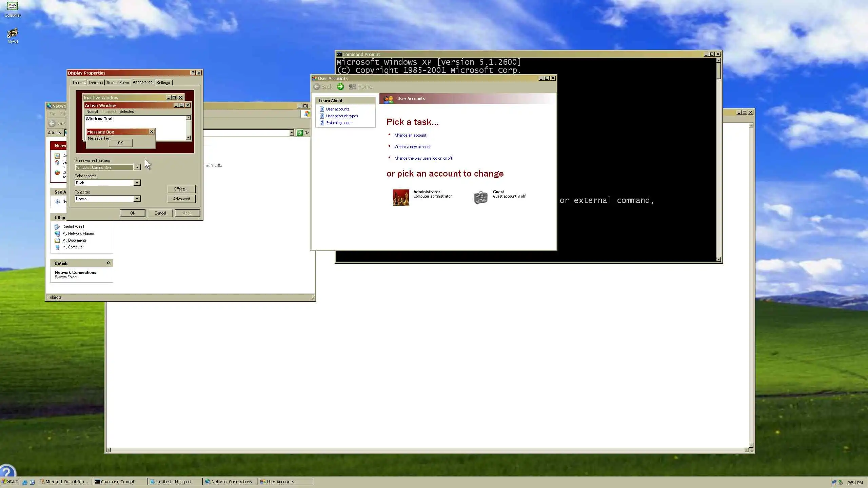The width and height of the screenshot is (868, 488).
Task: Click the Advanced button in Display Properties
Action: [x=181, y=199]
